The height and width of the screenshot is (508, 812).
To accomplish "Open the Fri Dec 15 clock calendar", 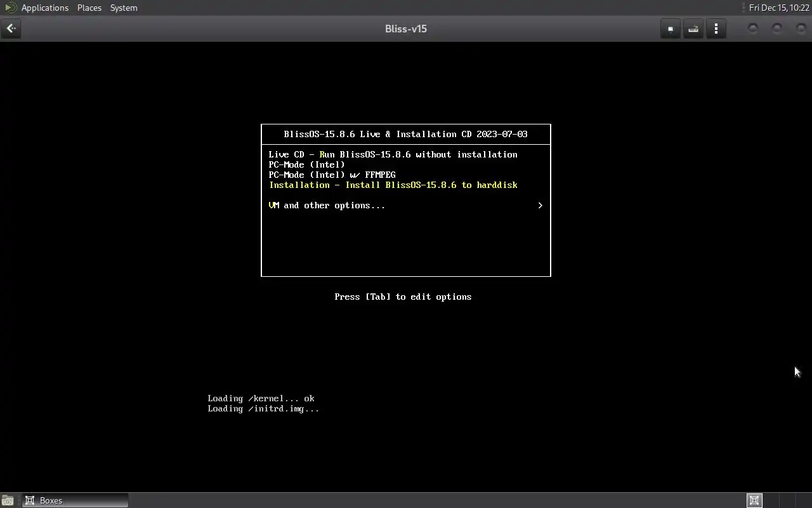I will (779, 8).
